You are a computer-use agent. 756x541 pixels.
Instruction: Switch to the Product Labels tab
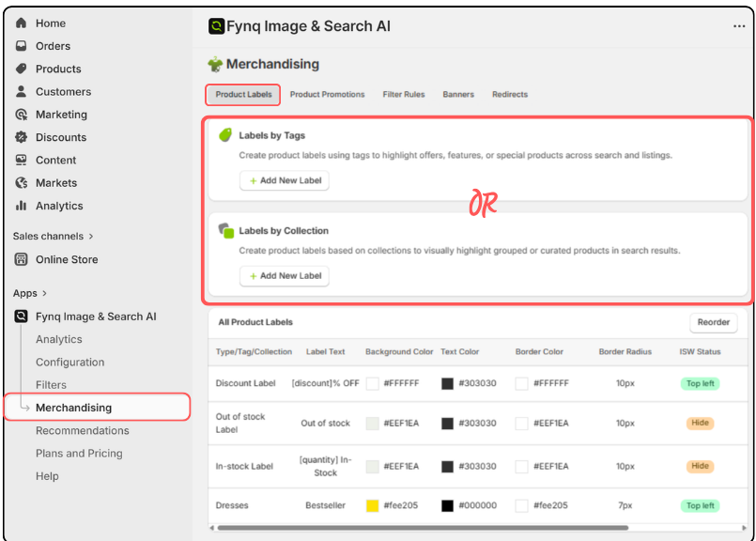(243, 95)
